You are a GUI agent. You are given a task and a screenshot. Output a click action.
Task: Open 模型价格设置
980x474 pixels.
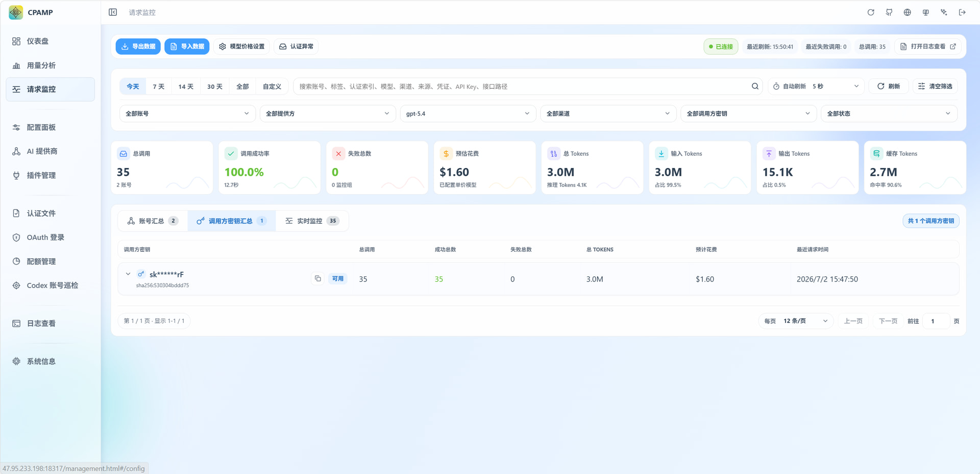241,46
